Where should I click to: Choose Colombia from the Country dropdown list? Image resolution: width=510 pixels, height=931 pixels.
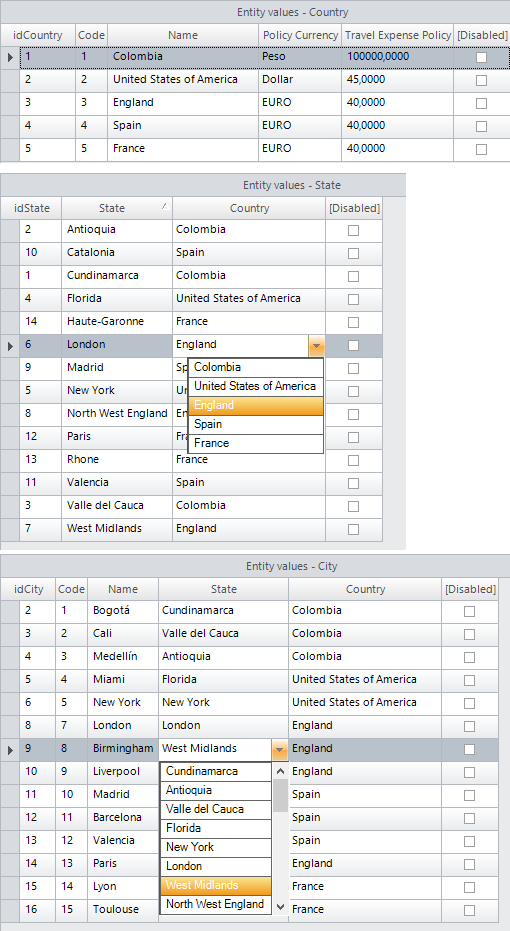[256, 367]
